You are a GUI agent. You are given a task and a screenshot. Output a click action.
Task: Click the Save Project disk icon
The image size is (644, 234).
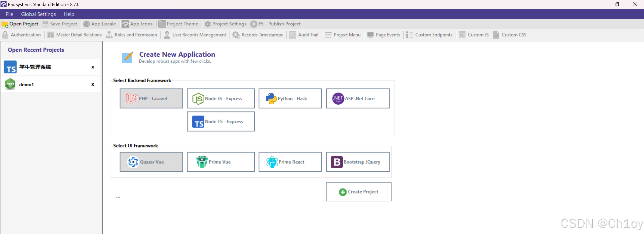point(45,24)
